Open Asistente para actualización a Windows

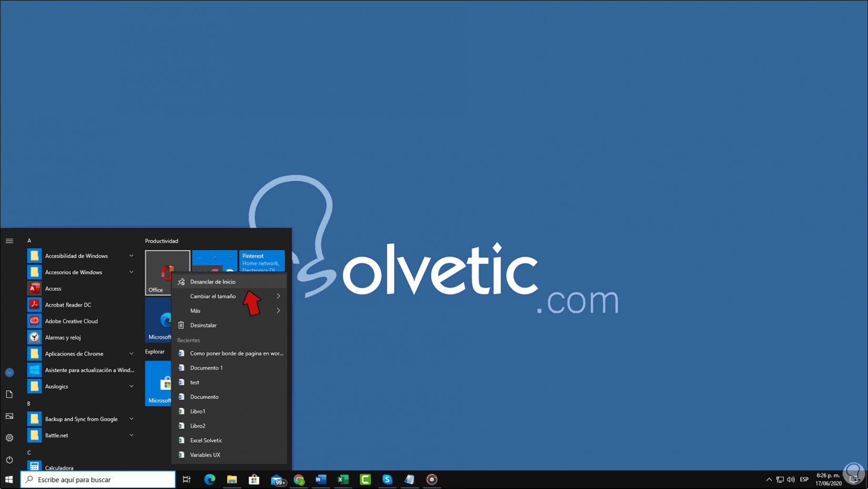pos(82,370)
